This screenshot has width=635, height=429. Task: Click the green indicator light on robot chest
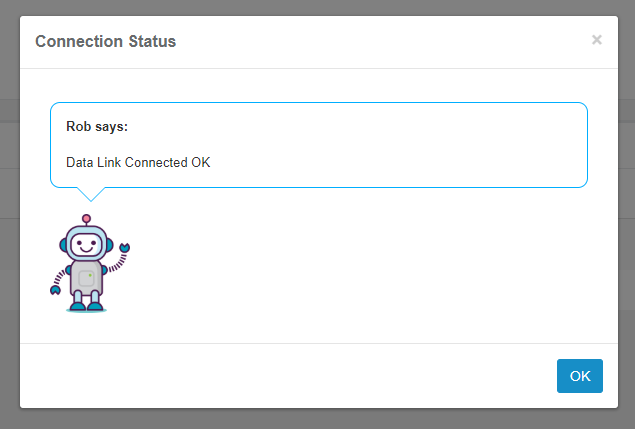click(x=90, y=275)
